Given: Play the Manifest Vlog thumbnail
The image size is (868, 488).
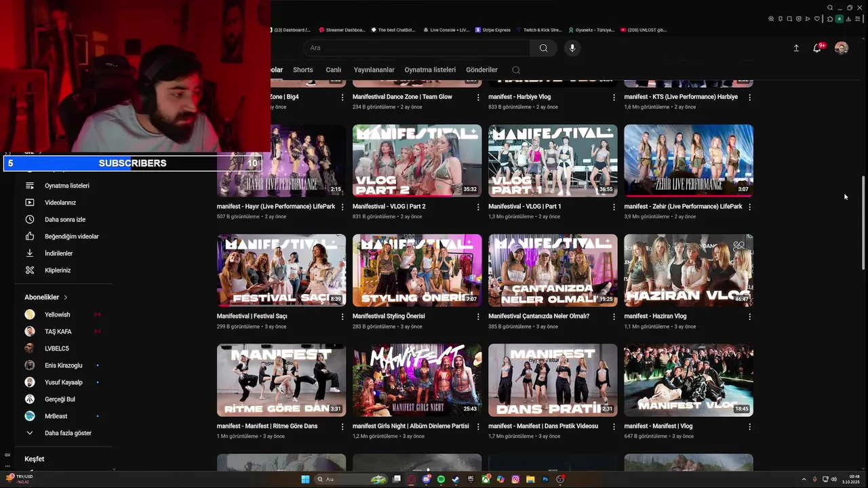Looking at the screenshot, I should tap(688, 380).
